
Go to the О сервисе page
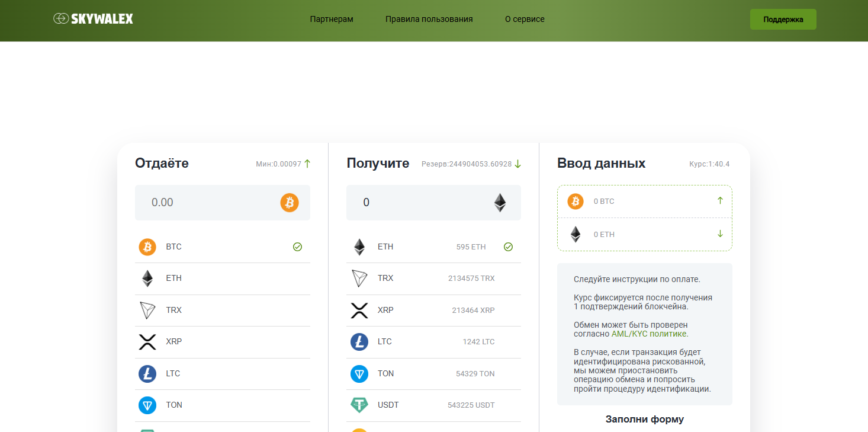coord(525,19)
